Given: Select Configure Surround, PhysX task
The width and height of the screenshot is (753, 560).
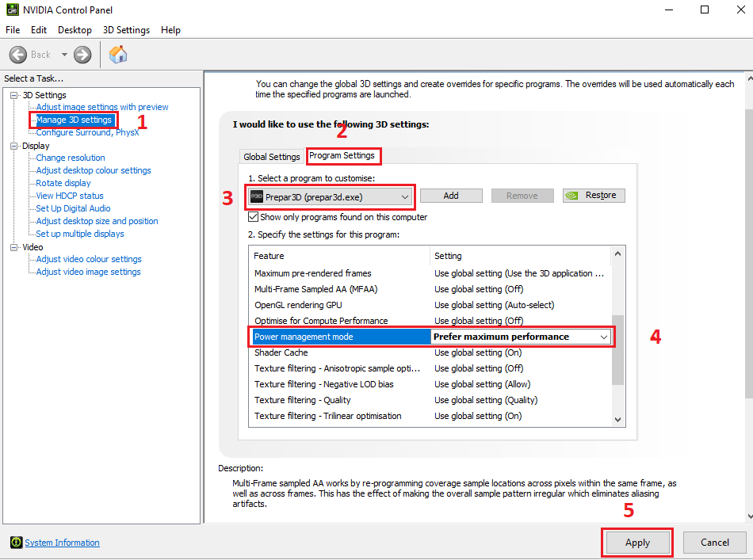Looking at the screenshot, I should click(x=87, y=132).
